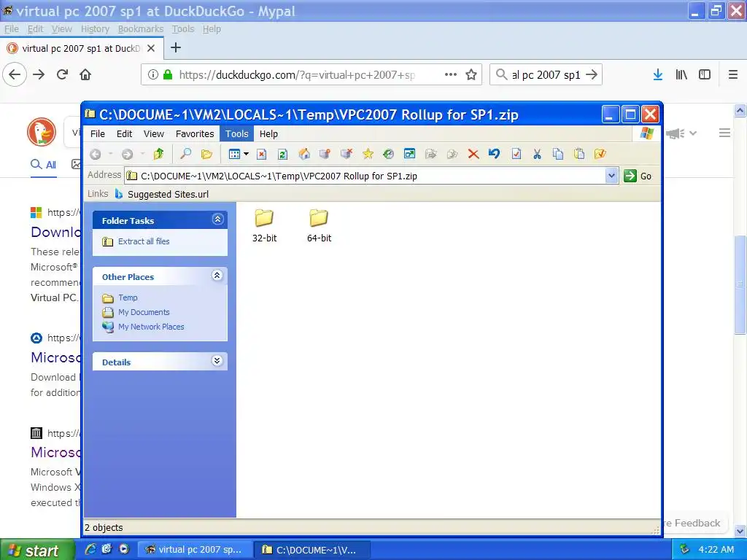Click the DuckDuckGo logo
This screenshot has width=747, height=560.
(42, 132)
